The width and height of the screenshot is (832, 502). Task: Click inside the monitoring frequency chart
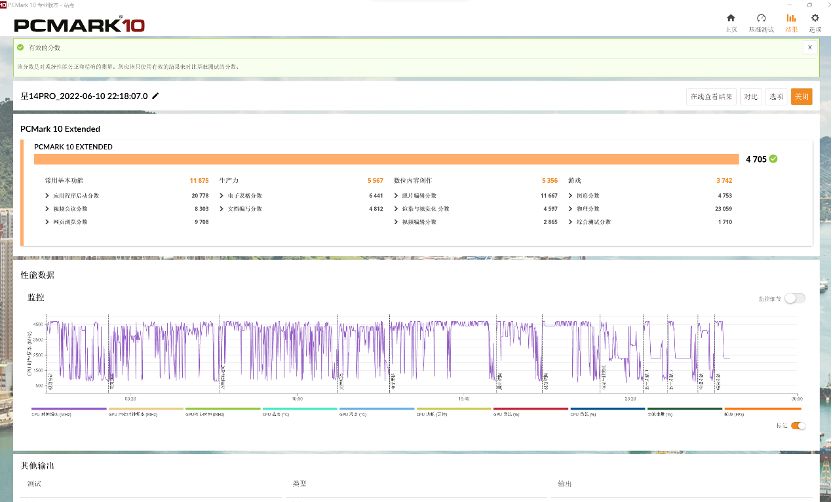pos(422,354)
